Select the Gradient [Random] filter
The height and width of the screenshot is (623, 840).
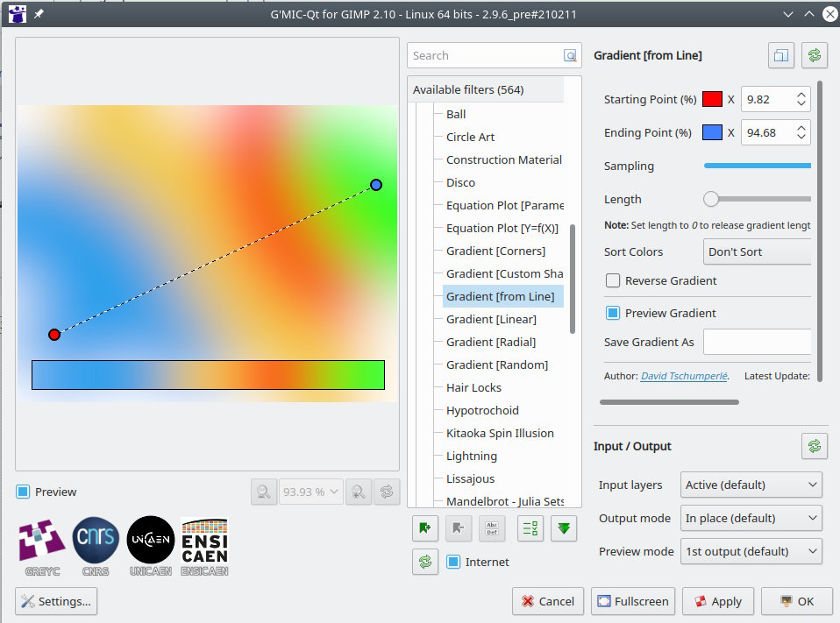point(497,365)
